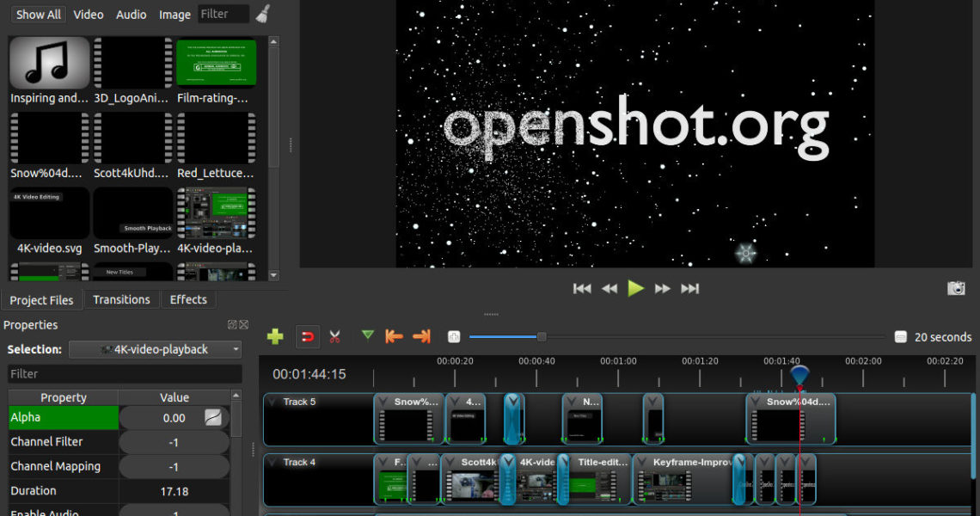The width and height of the screenshot is (980, 516).
Task: Clear the file filter with the broom icon
Action: pyautogui.click(x=263, y=14)
